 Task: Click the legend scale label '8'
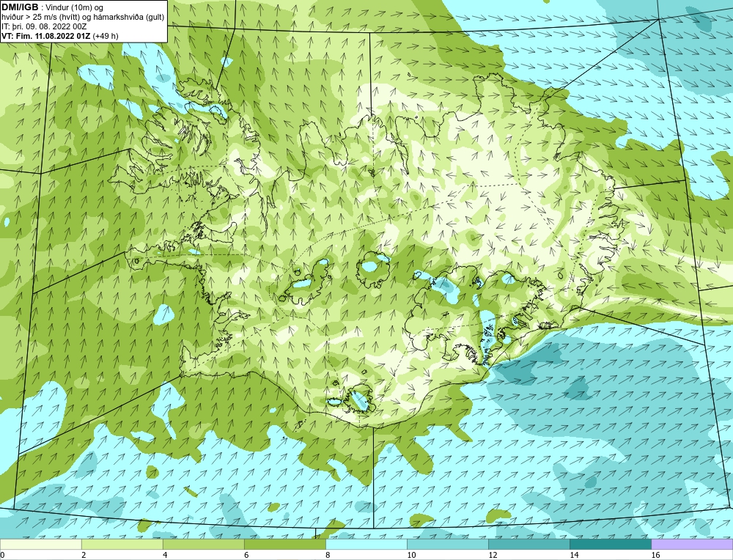pos(328,555)
